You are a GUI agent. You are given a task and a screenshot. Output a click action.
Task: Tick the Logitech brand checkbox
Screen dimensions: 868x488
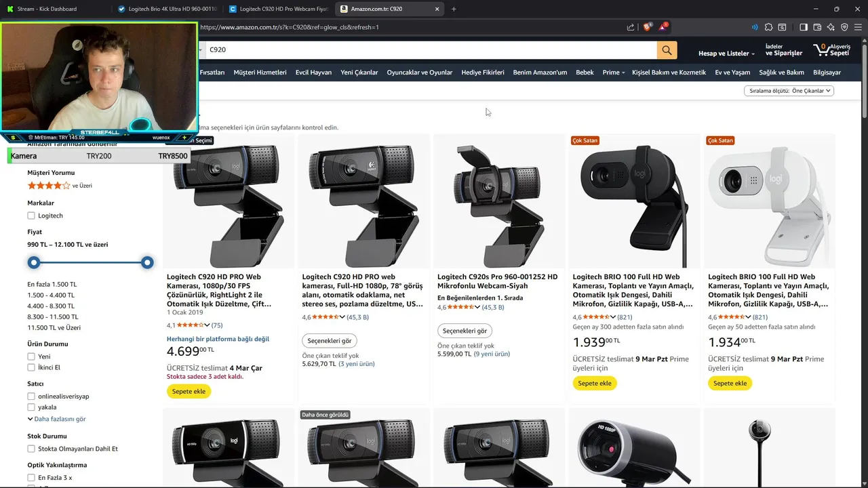tap(31, 216)
